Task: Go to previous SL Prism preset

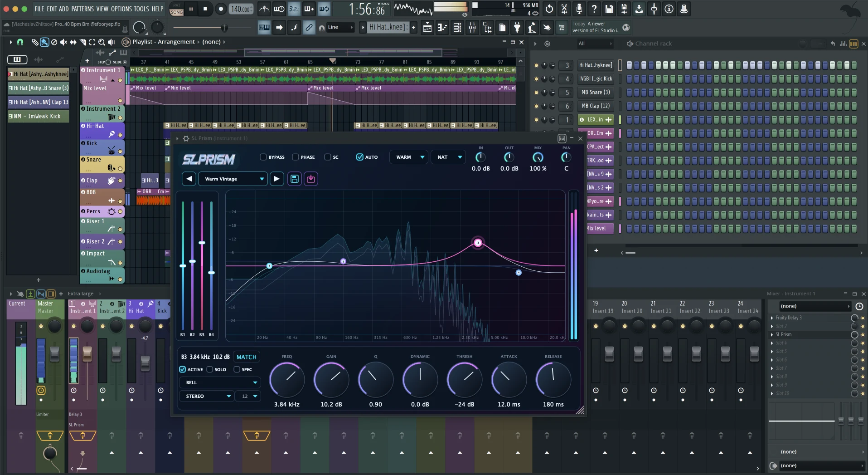Action: [189, 179]
